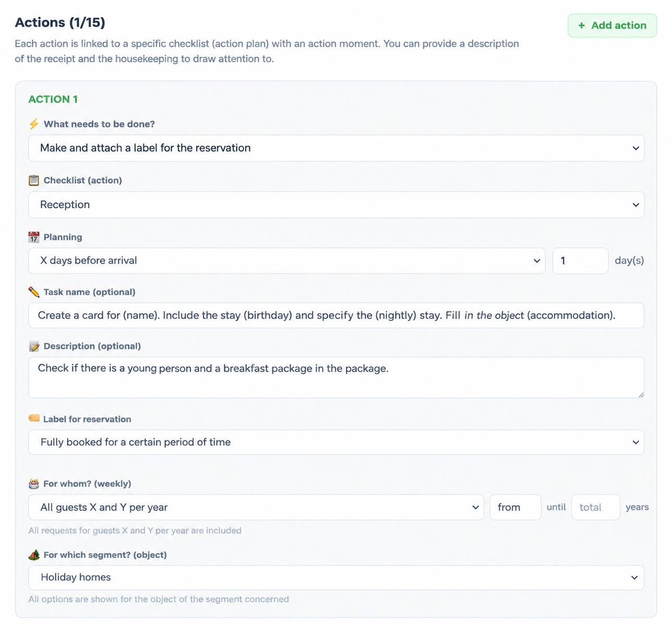Click the 'from' age input field
This screenshot has height=634, width=672.
point(515,508)
